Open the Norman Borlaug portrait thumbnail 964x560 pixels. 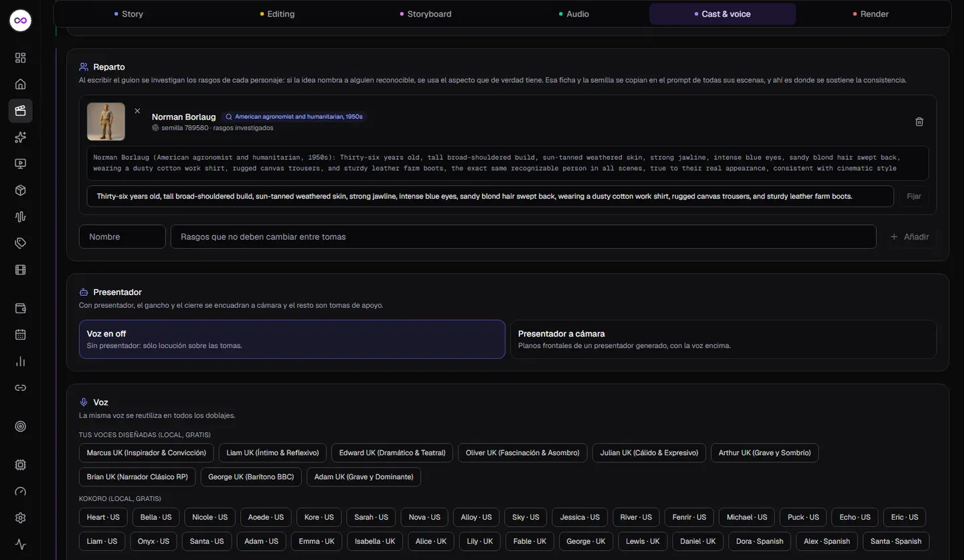point(106,122)
